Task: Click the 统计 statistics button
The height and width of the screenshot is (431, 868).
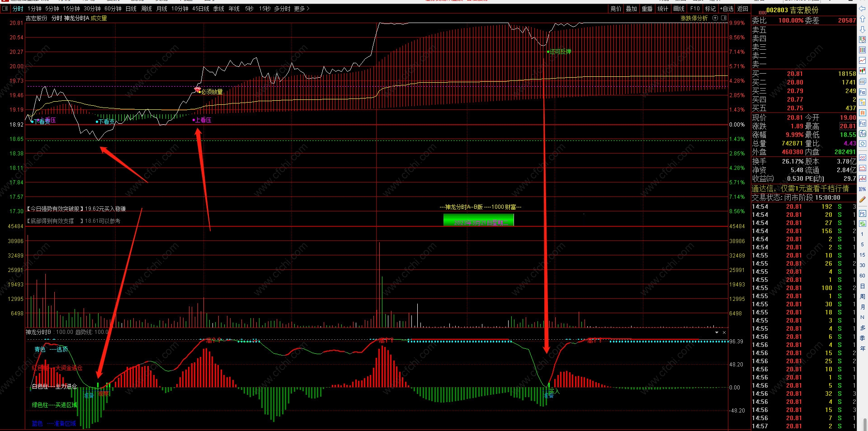Action: (x=663, y=9)
